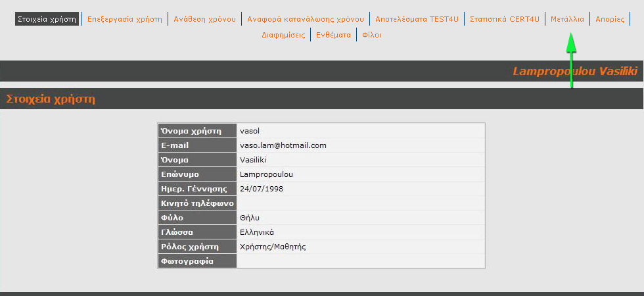Click the Φύλο label cell
Image resolution: width=644 pixels, height=296 pixels.
[x=197, y=218]
